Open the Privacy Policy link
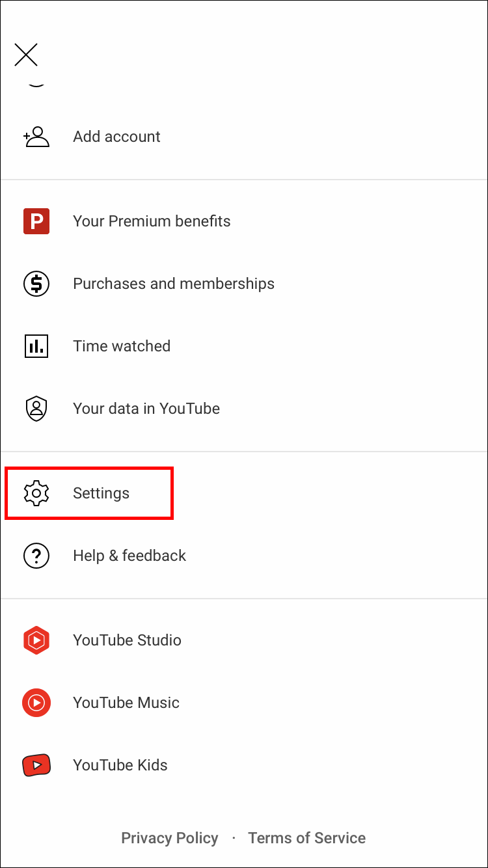Viewport: 488px width, 868px height. pos(170,838)
